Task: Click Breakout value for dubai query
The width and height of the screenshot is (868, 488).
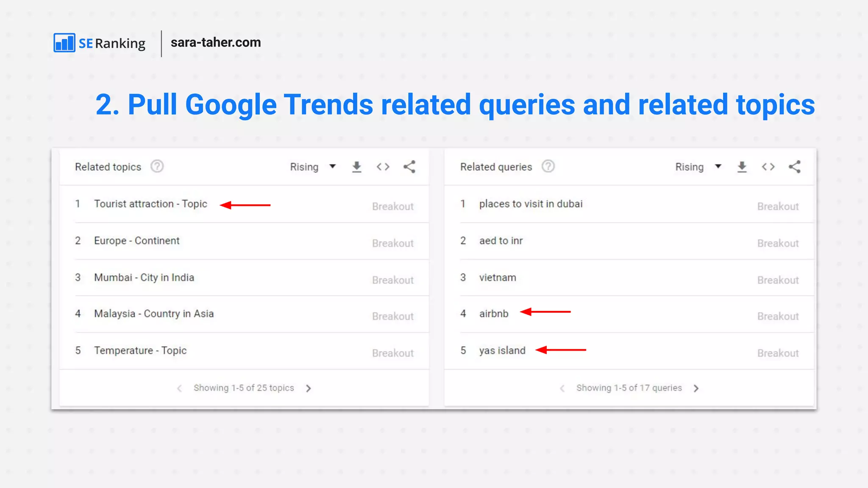Action: tap(778, 207)
